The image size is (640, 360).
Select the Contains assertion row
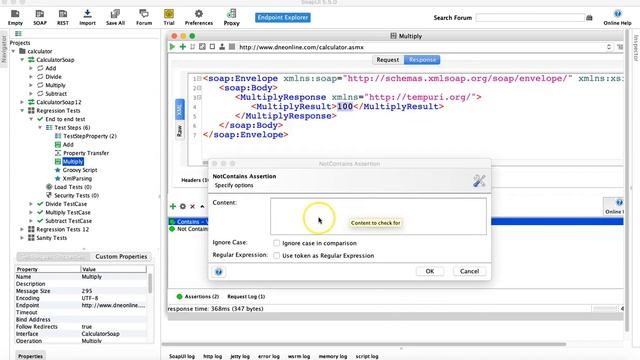(x=189, y=222)
